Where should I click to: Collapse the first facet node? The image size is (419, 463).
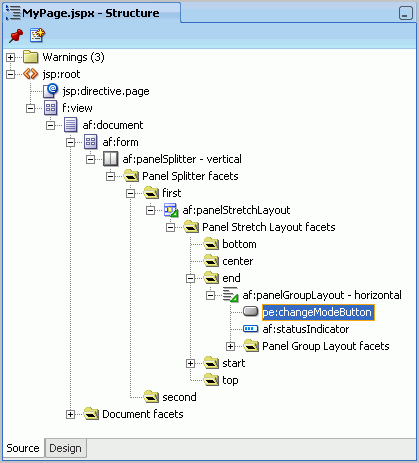(130, 193)
